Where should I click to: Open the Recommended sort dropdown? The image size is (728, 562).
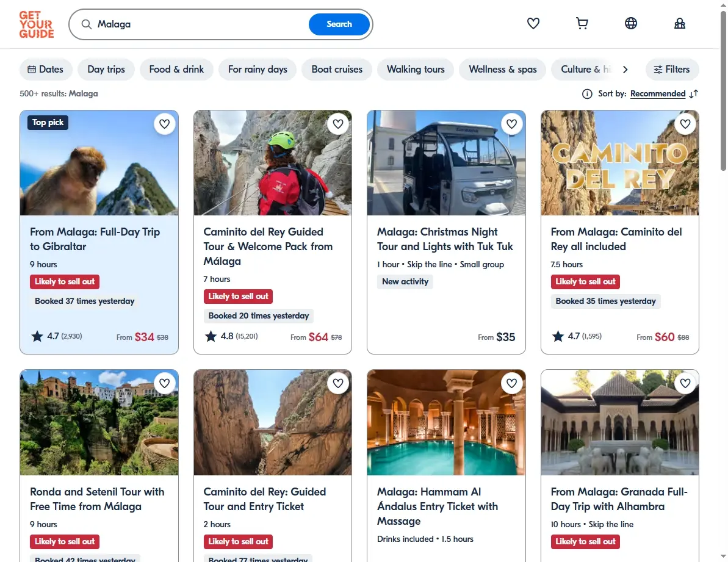point(657,94)
